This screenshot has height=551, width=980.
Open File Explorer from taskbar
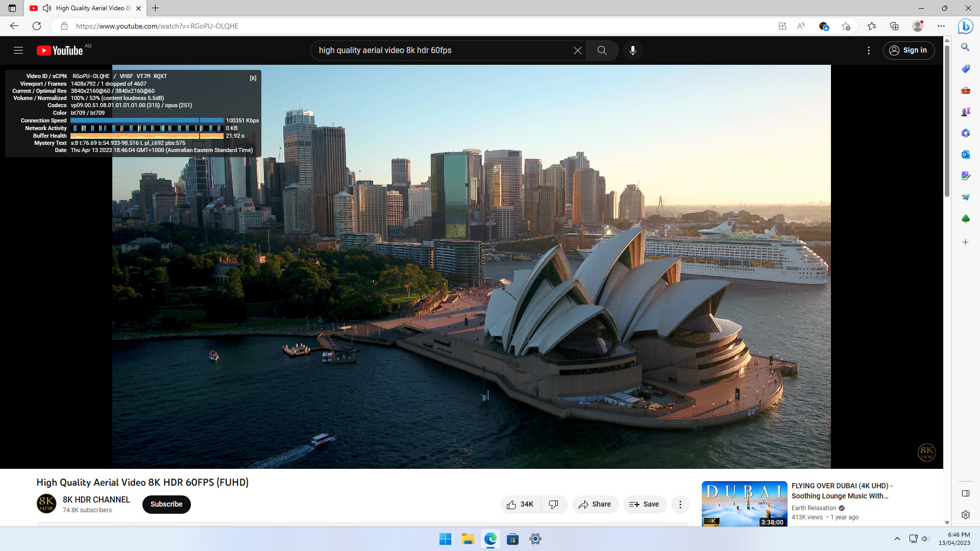(x=468, y=539)
